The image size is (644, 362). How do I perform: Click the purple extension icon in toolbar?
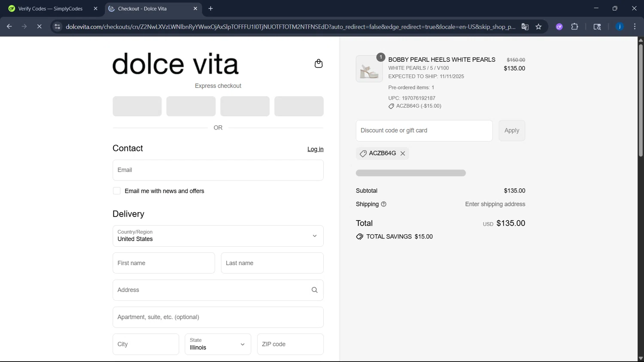click(x=559, y=27)
